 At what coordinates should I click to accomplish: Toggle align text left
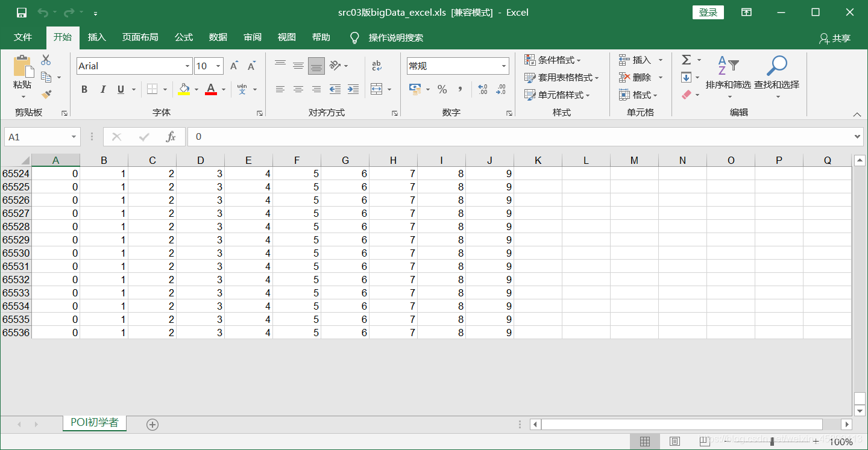[280, 90]
